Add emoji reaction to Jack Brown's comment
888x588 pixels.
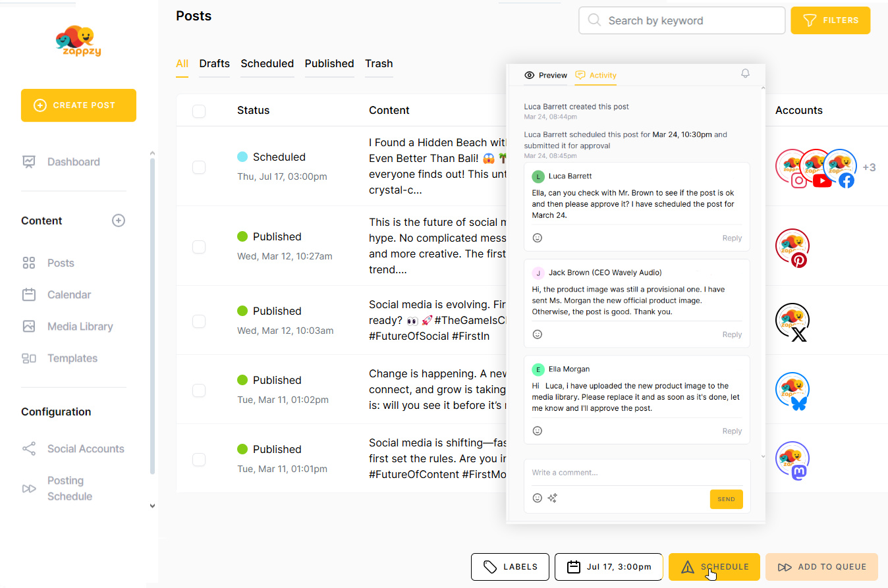538,334
